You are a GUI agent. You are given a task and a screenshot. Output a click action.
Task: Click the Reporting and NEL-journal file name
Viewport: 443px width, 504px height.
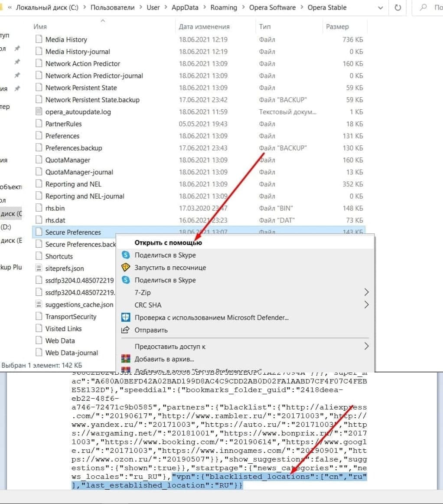point(85,196)
